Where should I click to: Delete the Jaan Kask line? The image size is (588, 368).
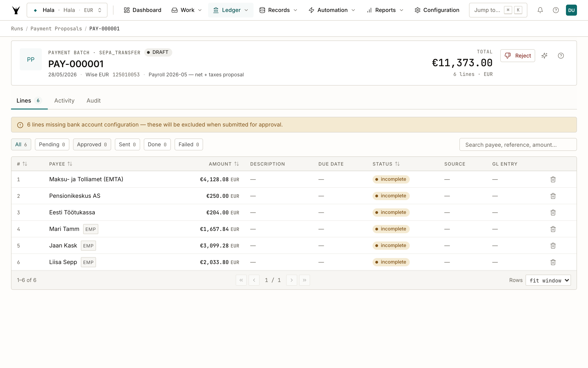[553, 246]
